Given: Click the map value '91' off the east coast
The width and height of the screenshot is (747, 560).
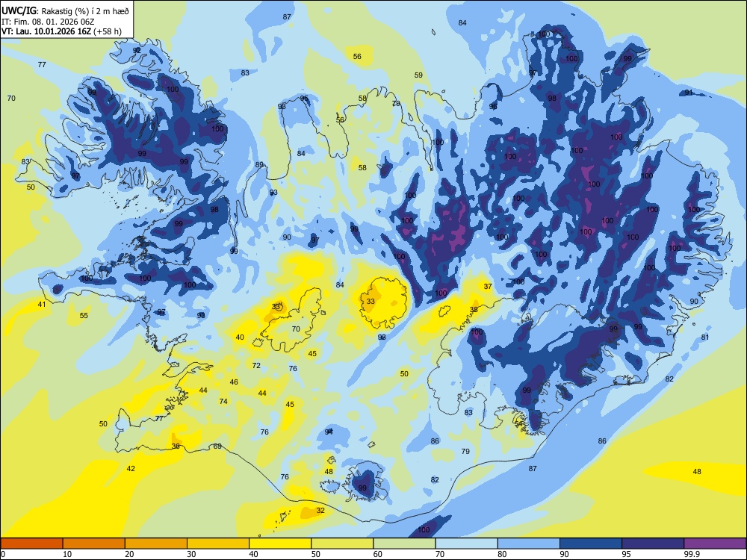Looking at the screenshot, I should 689,93.
